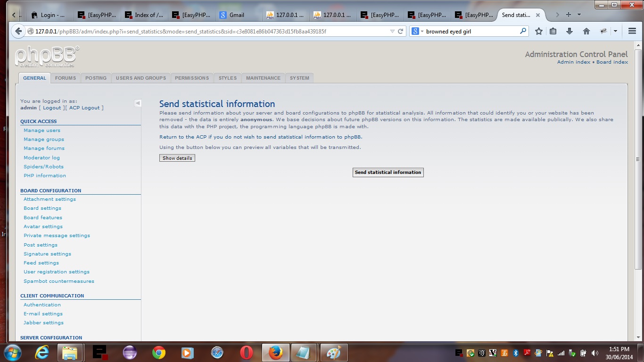Open the Permissions tab
This screenshot has width=644, height=362.
pyautogui.click(x=192, y=78)
